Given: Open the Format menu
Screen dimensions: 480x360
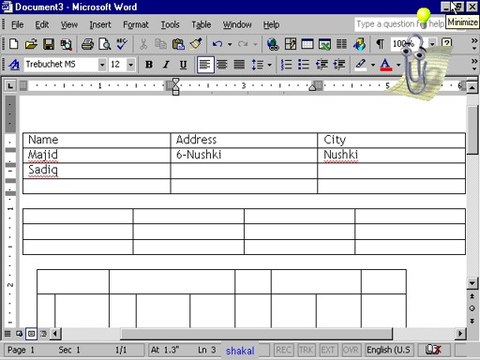Looking at the screenshot, I should tap(136, 25).
